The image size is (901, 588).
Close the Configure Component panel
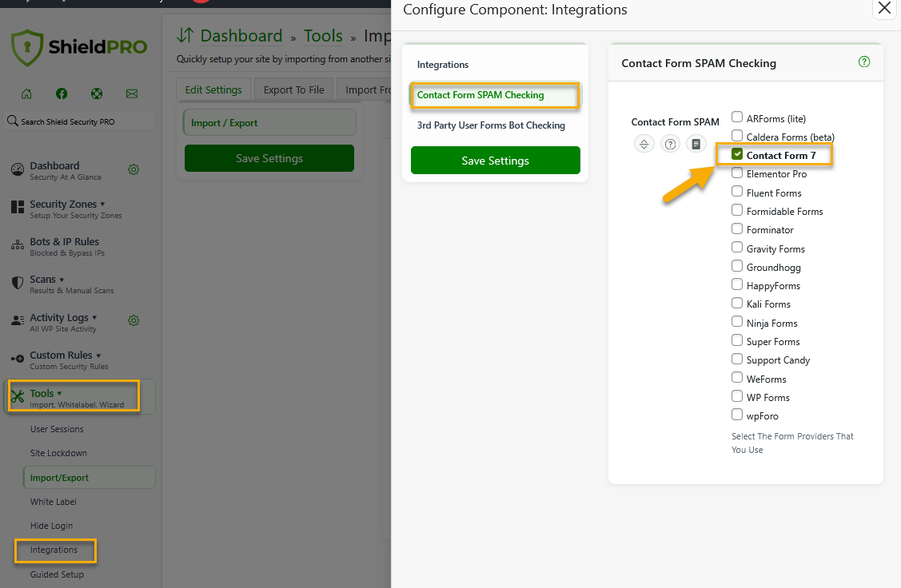pos(884,9)
